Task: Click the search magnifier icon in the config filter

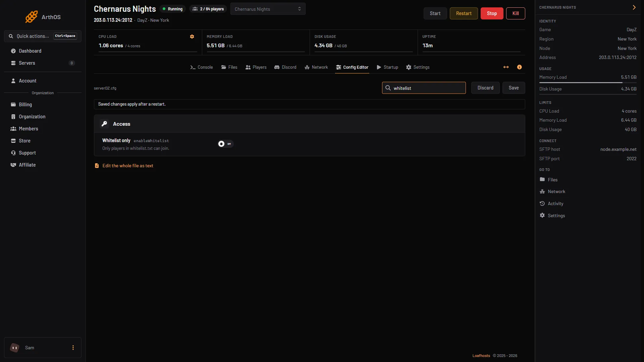Action: click(388, 88)
